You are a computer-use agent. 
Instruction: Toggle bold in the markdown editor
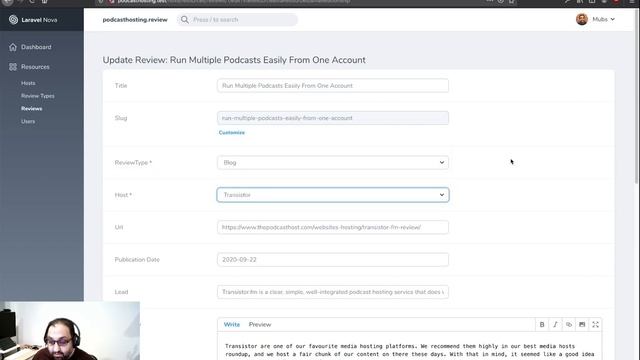click(x=542, y=324)
